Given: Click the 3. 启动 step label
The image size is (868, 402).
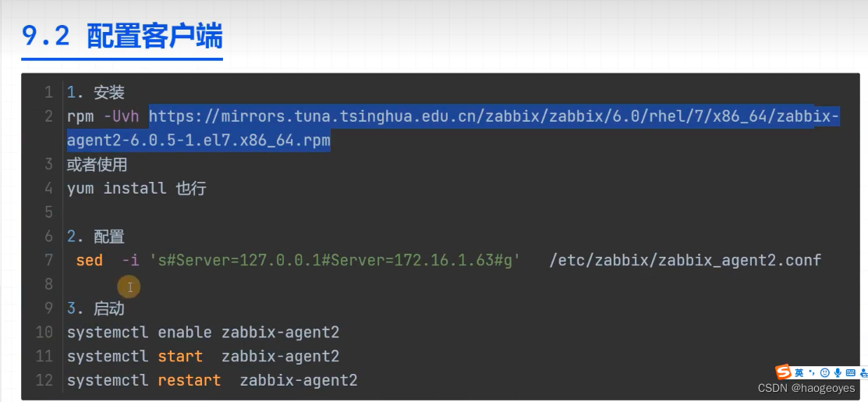Looking at the screenshot, I should tap(96, 308).
